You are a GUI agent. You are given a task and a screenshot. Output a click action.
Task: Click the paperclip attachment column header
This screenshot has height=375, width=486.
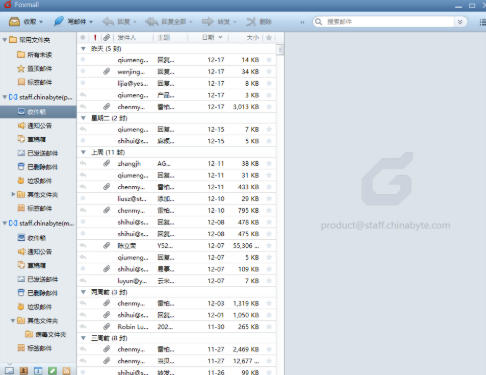(x=106, y=37)
